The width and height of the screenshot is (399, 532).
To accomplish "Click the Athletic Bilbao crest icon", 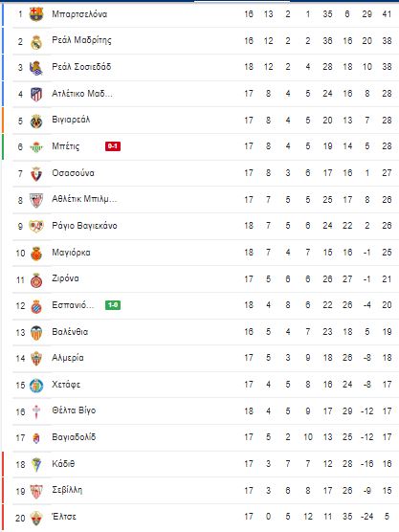I will click(x=36, y=200).
